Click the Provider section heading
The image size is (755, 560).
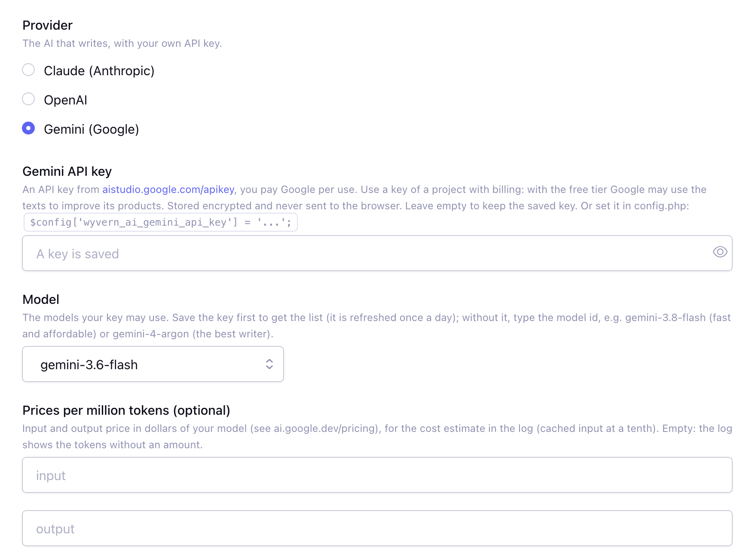[x=48, y=25]
